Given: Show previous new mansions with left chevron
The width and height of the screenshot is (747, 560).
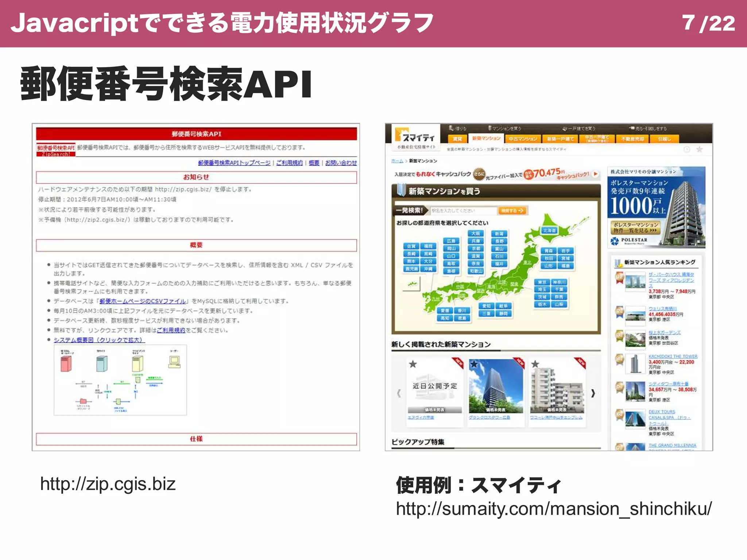Looking at the screenshot, I should pos(399,393).
